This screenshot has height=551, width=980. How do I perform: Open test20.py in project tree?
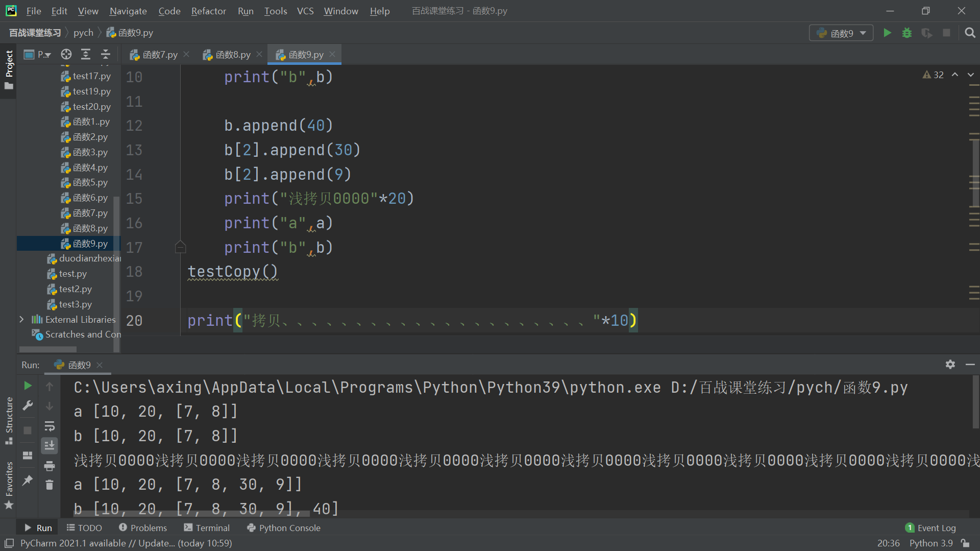[86, 107]
